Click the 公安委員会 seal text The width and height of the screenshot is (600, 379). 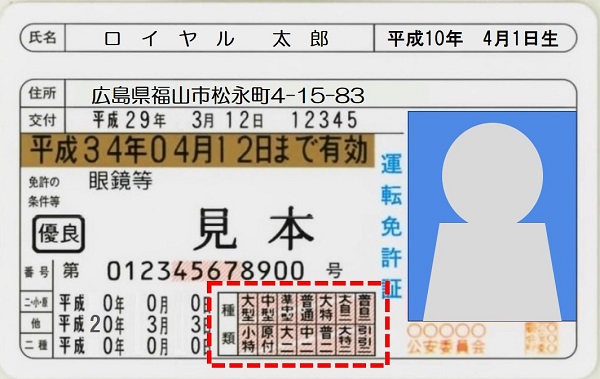pos(446,346)
